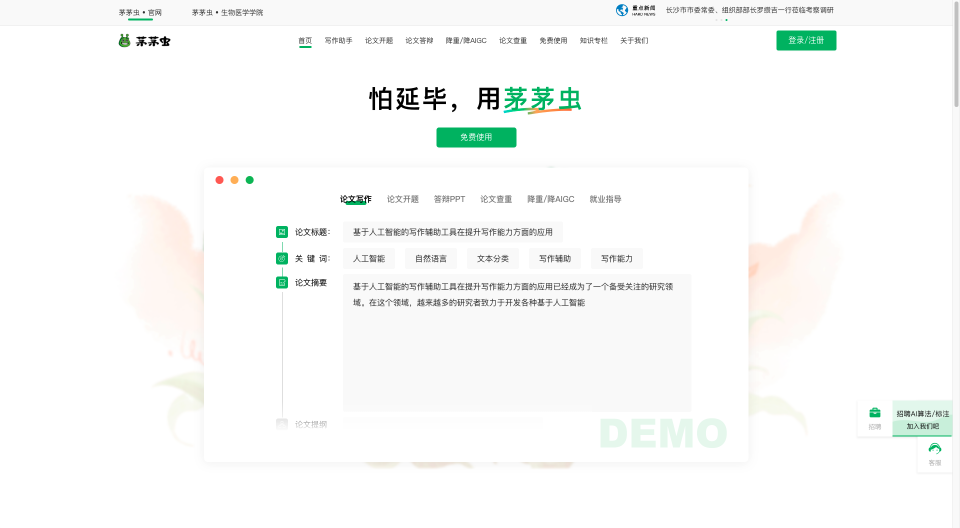Click the 招聘AI算法/标注 加入我们吧 banner
This screenshot has width=960, height=528.
pos(923,419)
